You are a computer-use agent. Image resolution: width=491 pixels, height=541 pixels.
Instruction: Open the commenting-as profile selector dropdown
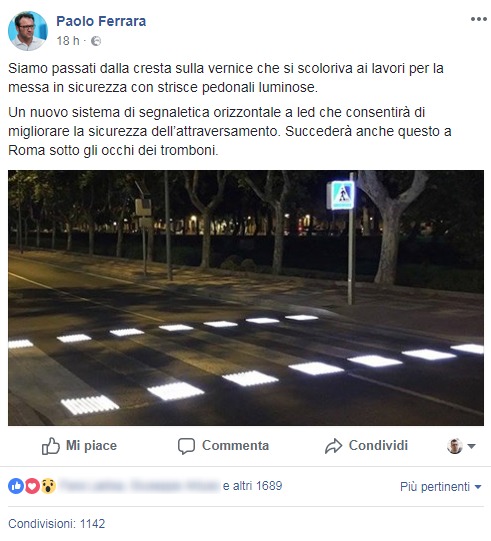461,446
